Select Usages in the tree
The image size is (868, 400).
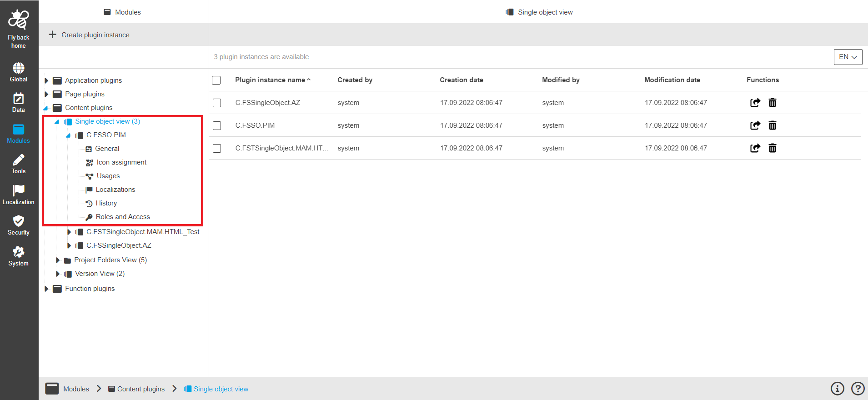click(108, 176)
